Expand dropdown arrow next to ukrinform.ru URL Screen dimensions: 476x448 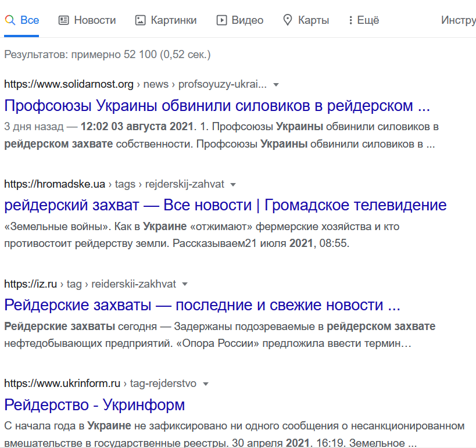point(206,384)
